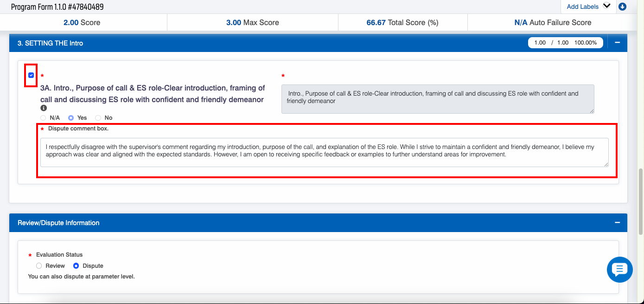Click the gray 3A description text area
644x304 pixels.
tap(437, 98)
